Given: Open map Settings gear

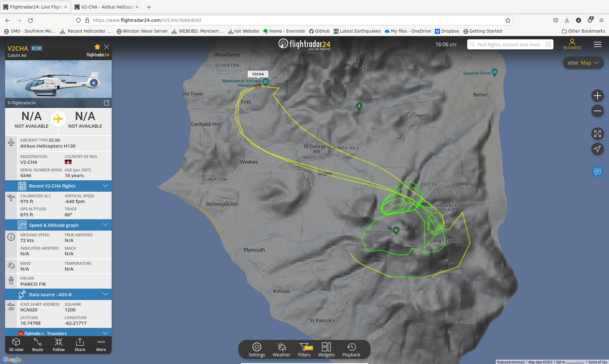Looking at the screenshot, I should click(257, 350).
